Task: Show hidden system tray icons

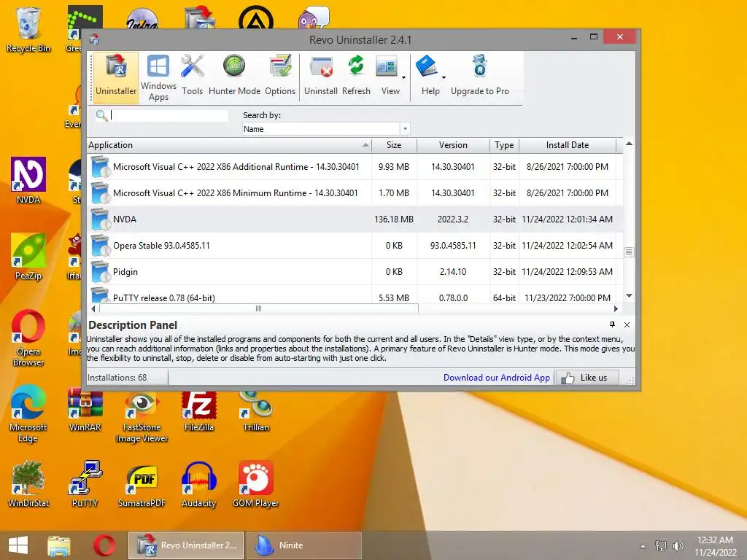Action: point(643,545)
